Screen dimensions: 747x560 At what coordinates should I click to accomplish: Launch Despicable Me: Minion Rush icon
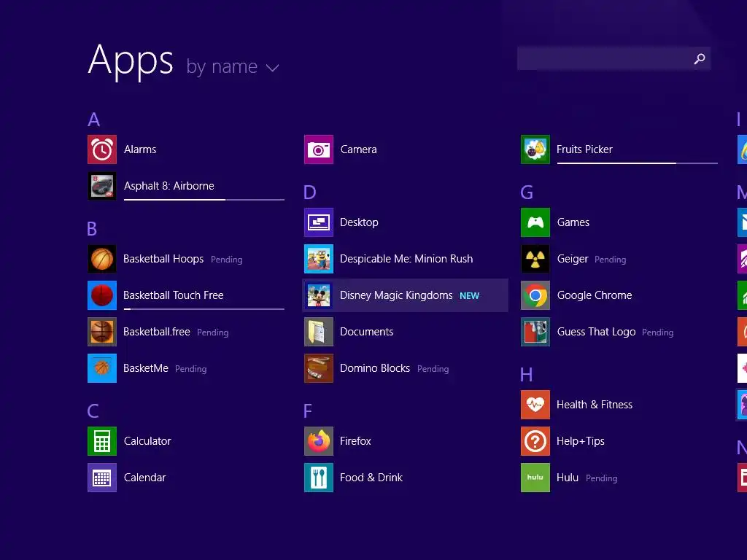point(319,259)
